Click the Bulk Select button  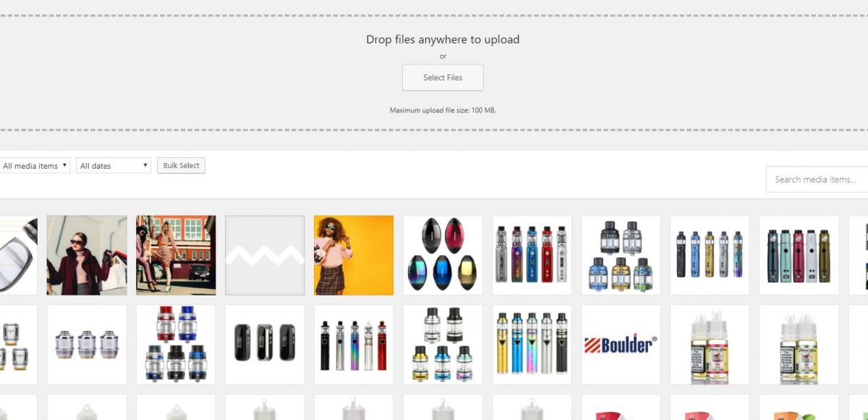(181, 166)
